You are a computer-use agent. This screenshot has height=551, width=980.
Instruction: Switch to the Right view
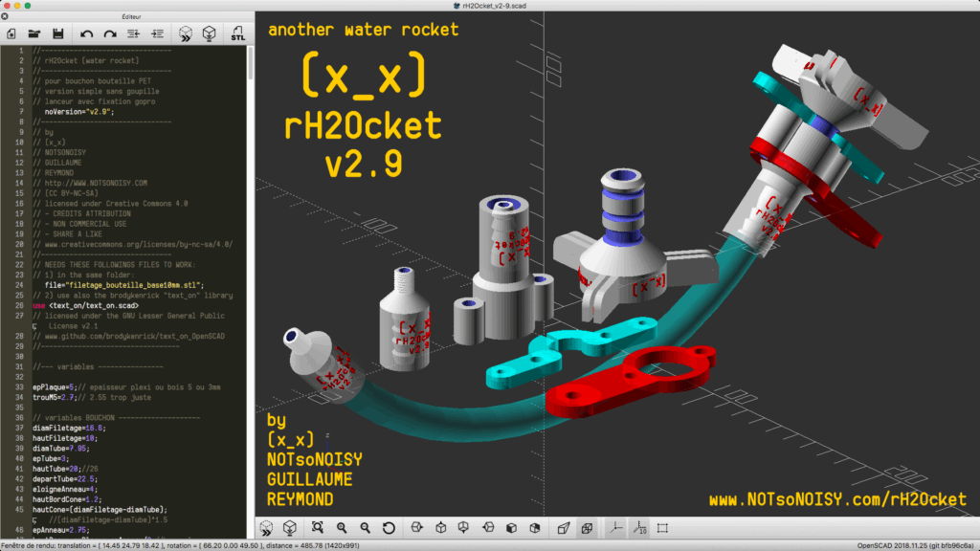(417, 528)
